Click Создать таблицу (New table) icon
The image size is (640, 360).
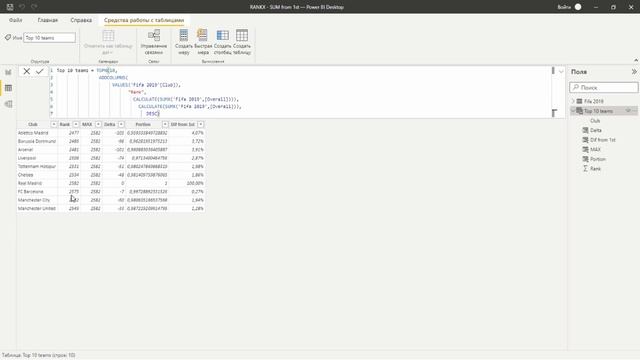242,36
